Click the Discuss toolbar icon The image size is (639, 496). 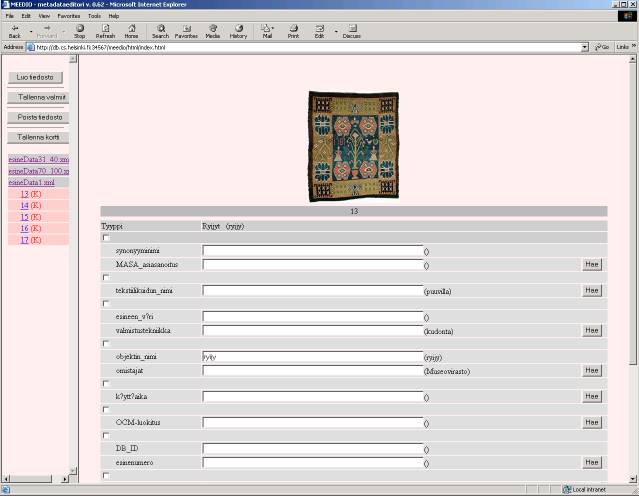point(352,31)
